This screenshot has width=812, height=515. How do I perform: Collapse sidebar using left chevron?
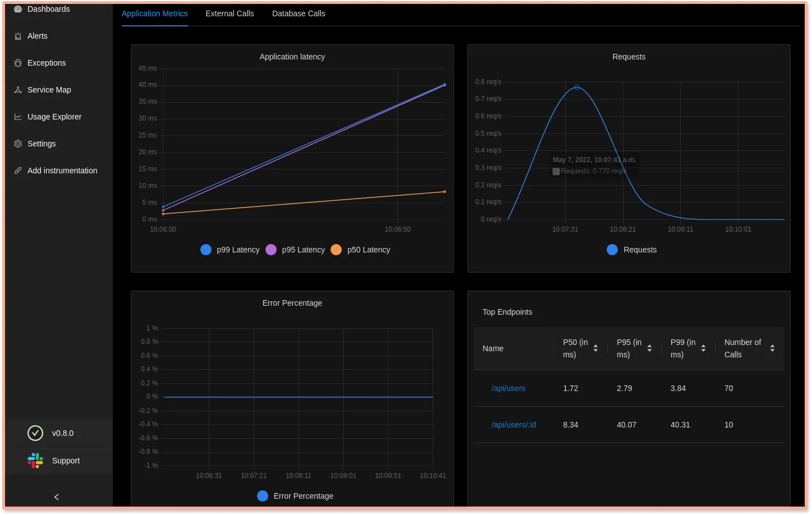point(57,497)
